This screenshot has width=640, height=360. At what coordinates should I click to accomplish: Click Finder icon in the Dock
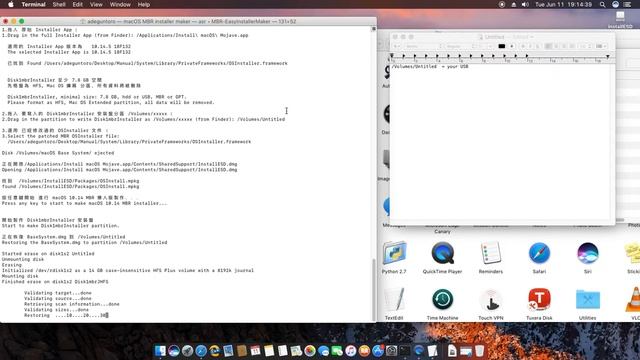[160, 351]
